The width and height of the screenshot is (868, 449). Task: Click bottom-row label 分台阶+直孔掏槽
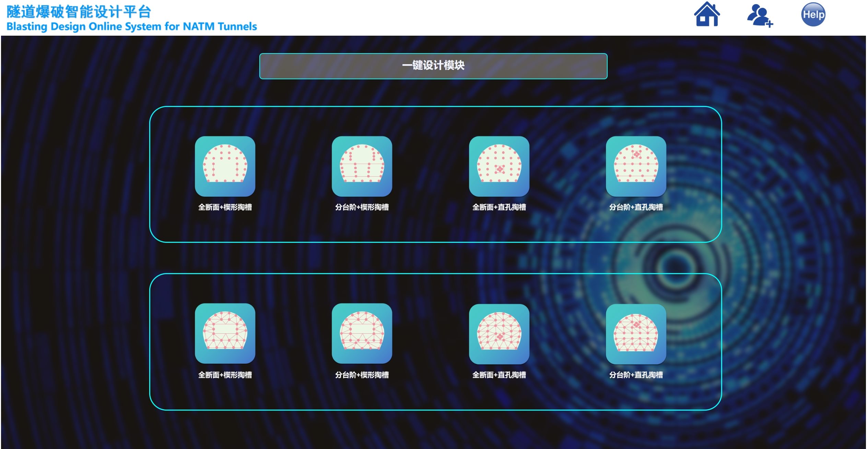636,375
